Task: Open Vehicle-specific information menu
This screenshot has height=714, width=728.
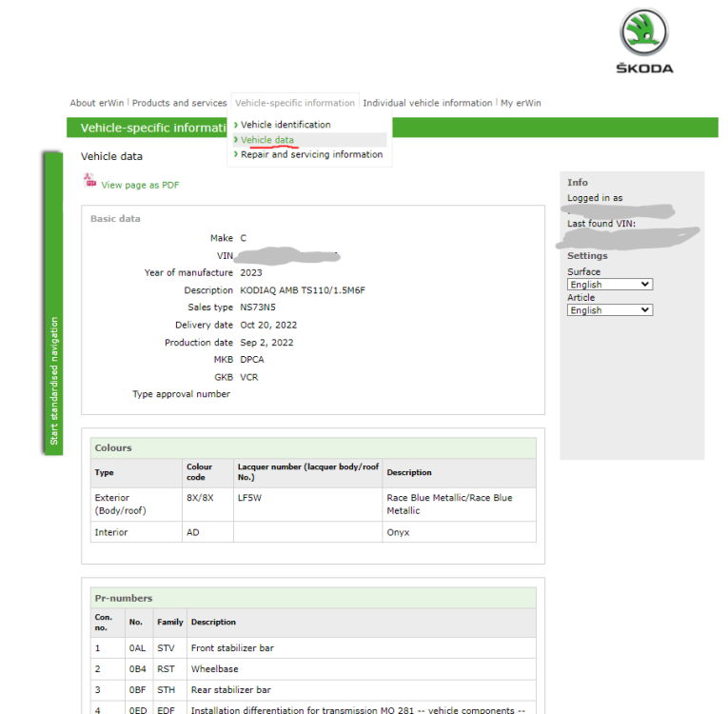Action: tap(295, 103)
